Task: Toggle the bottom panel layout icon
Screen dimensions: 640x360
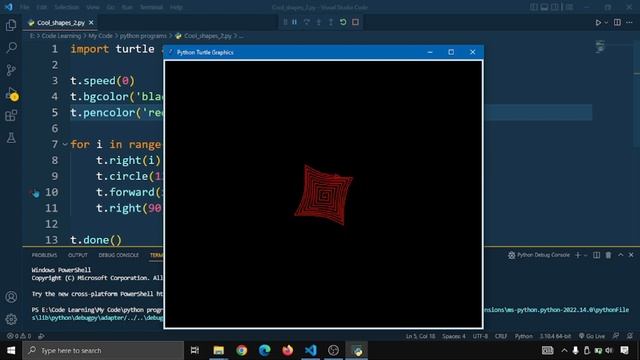Action: tap(544, 7)
